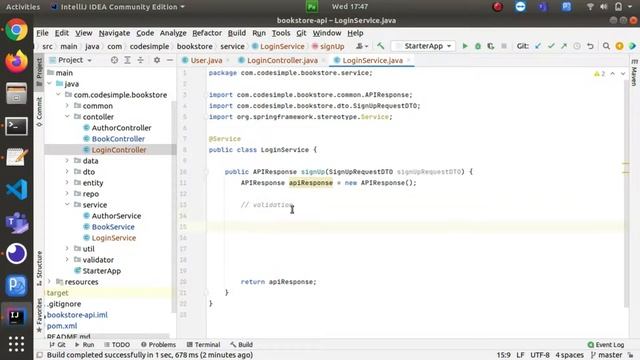Run with coverage icon in toolbar
The width and height of the screenshot is (640, 360).
(x=491, y=46)
